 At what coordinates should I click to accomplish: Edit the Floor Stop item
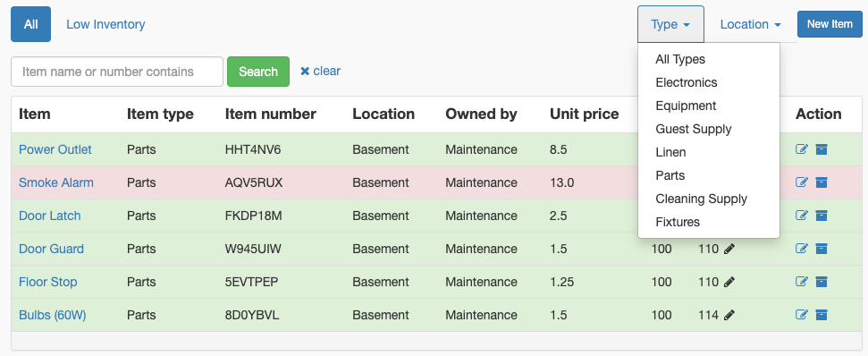(802, 282)
